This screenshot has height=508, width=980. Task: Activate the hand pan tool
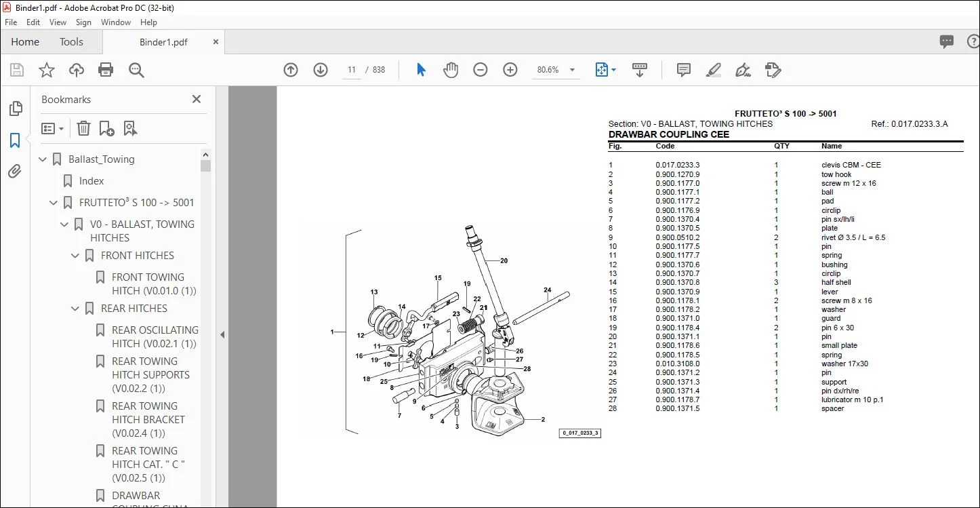[x=451, y=70]
